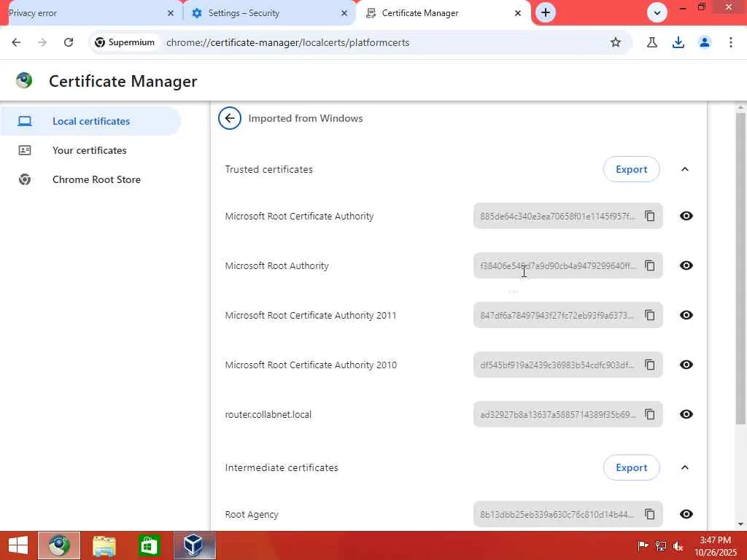Close the Certificate Manager tab
This screenshot has height=560, width=747.
(518, 13)
